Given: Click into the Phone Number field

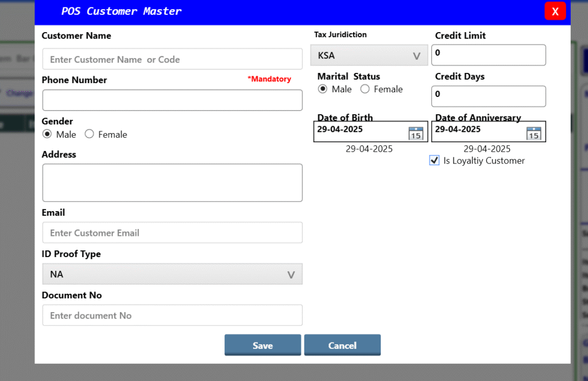Looking at the screenshot, I should click(x=172, y=100).
